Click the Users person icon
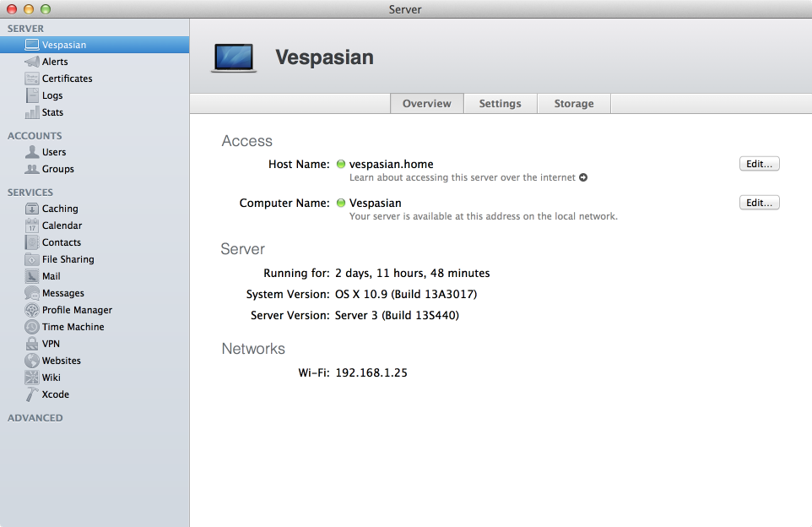812x527 pixels. (31, 152)
